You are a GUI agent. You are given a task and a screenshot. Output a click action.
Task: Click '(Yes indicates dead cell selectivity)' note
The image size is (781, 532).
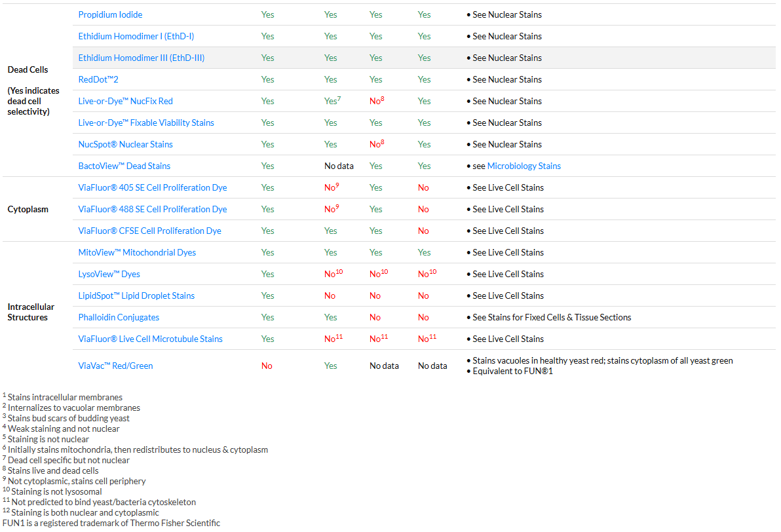33,101
